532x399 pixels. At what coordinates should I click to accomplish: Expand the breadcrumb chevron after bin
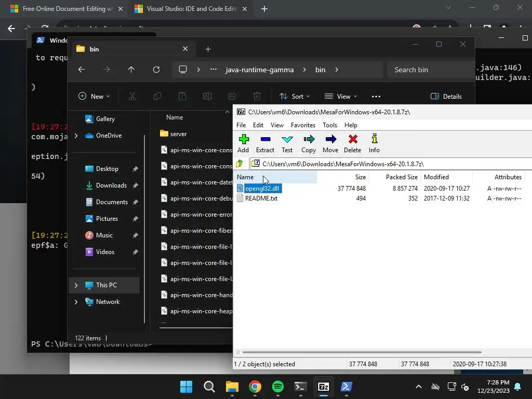click(337, 70)
